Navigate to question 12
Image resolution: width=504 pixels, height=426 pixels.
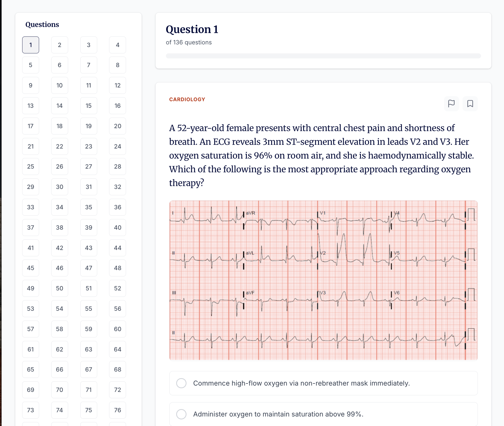pyautogui.click(x=118, y=85)
